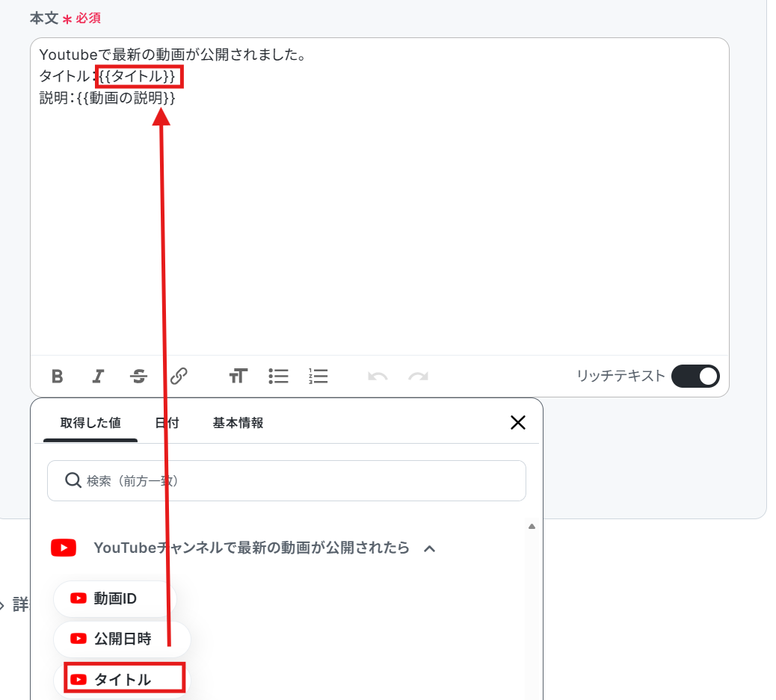Switch to the 日付 tab
The image size is (776, 700).
[167, 423]
